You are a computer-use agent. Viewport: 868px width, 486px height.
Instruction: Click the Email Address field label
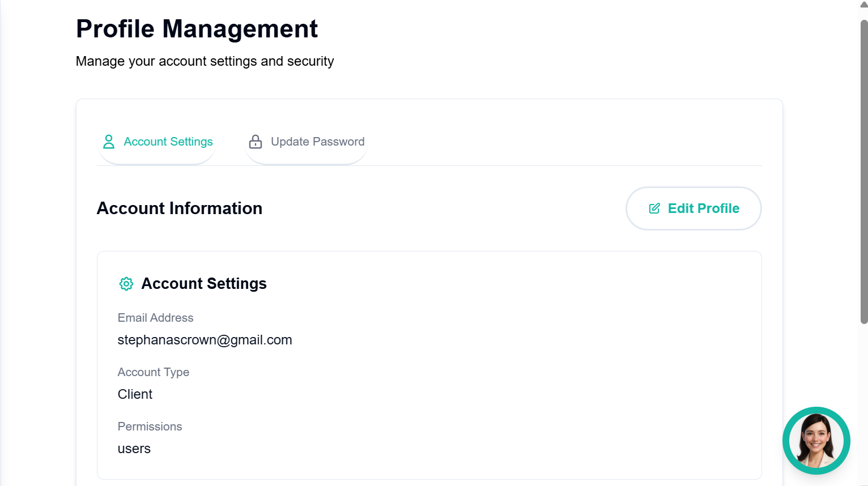pyautogui.click(x=155, y=318)
